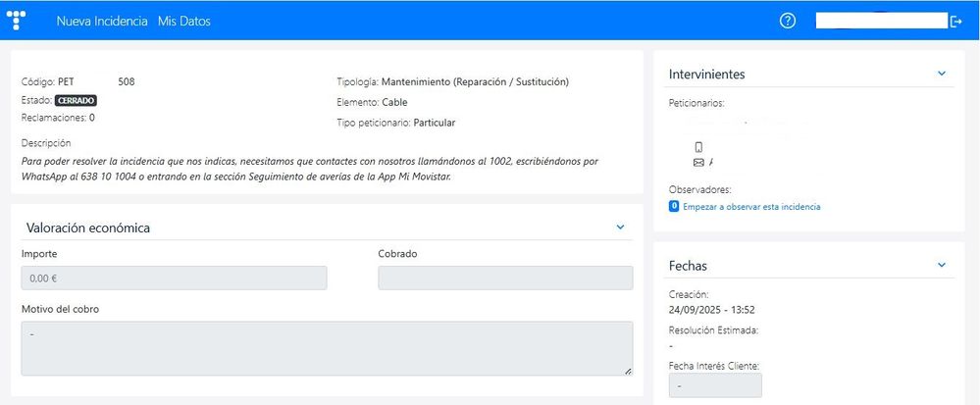Open the Nueva Incidencia menu item
Viewport: 980px width, 405px height.
[102, 21]
